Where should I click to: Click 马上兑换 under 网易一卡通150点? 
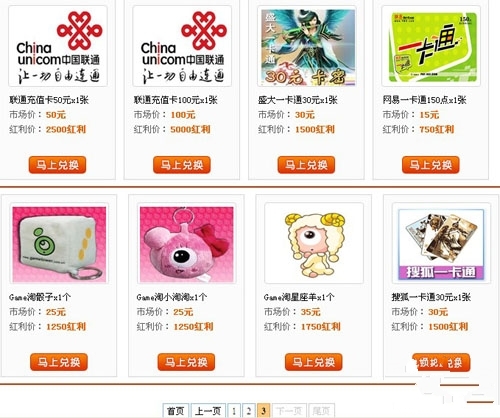click(x=431, y=165)
